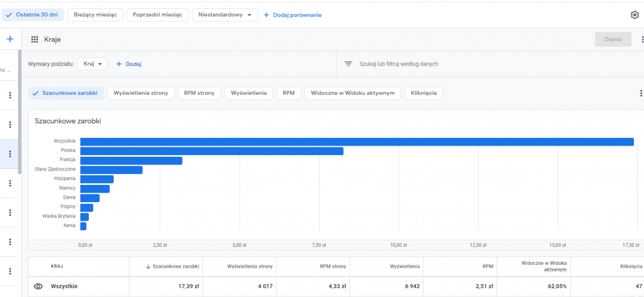644x297 pixels.
Task: Open the Niestandardowy date range dropdown
Action: [x=225, y=15]
